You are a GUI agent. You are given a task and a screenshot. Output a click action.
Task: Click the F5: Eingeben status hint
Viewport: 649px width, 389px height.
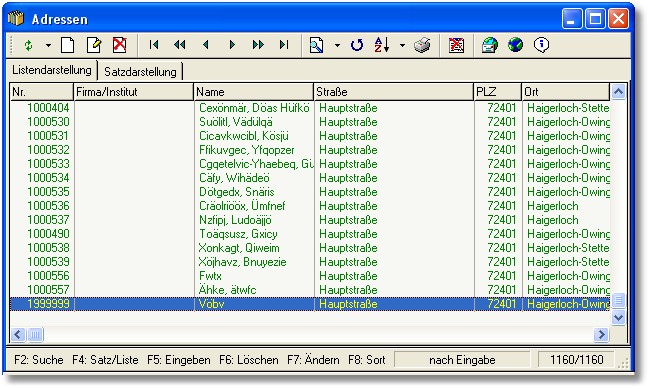coord(179,360)
